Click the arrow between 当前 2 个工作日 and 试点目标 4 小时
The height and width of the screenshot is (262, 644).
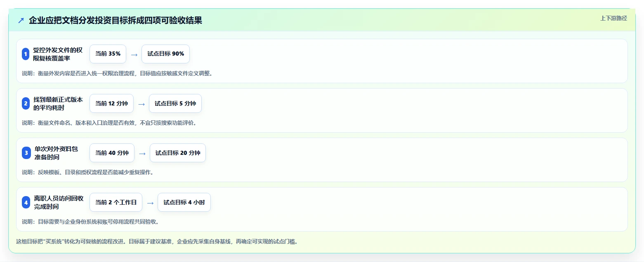click(x=150, y=203)
